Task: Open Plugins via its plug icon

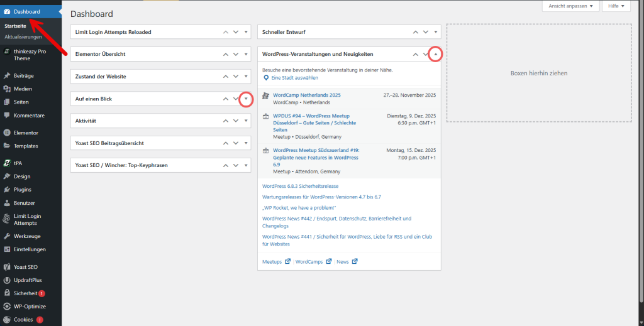Action: coord(6,189)
